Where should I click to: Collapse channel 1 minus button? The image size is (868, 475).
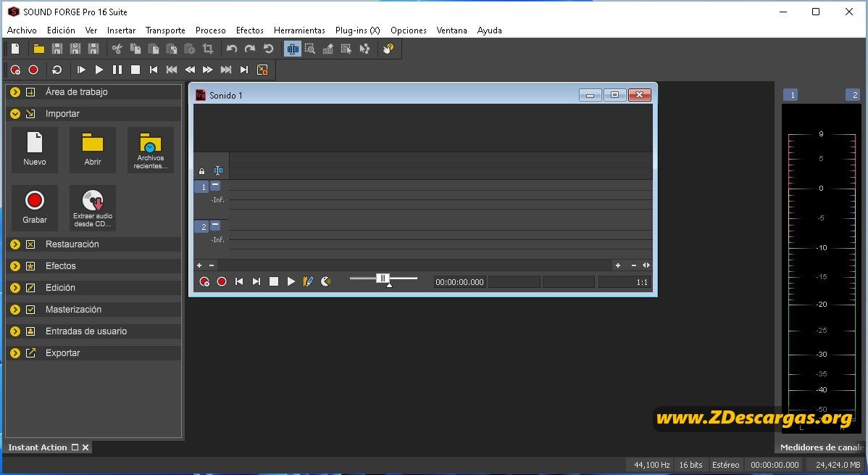click(215, 185)
